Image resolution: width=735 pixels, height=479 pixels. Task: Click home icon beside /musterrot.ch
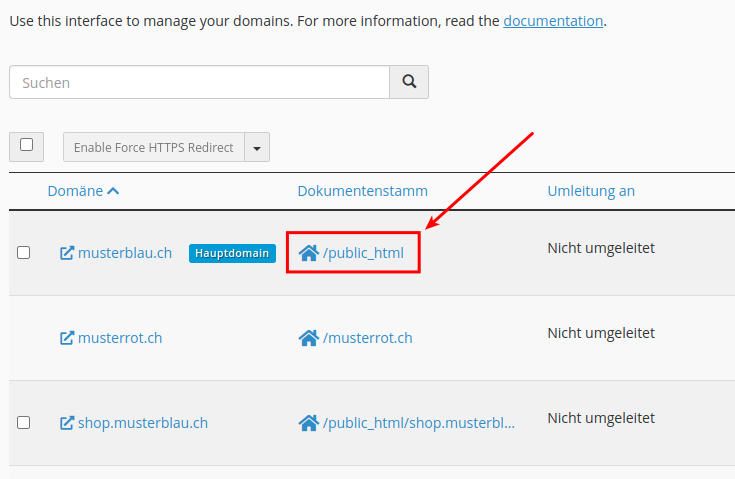(309, 337)
